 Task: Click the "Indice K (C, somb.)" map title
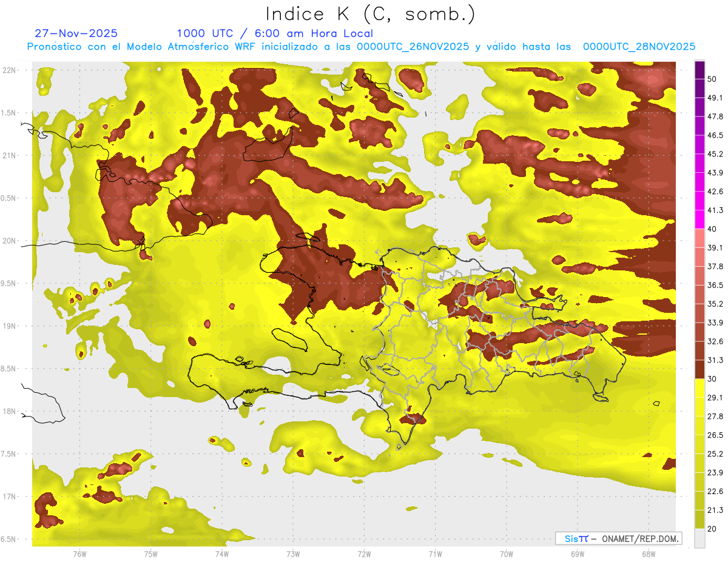(x=370, y=14)
